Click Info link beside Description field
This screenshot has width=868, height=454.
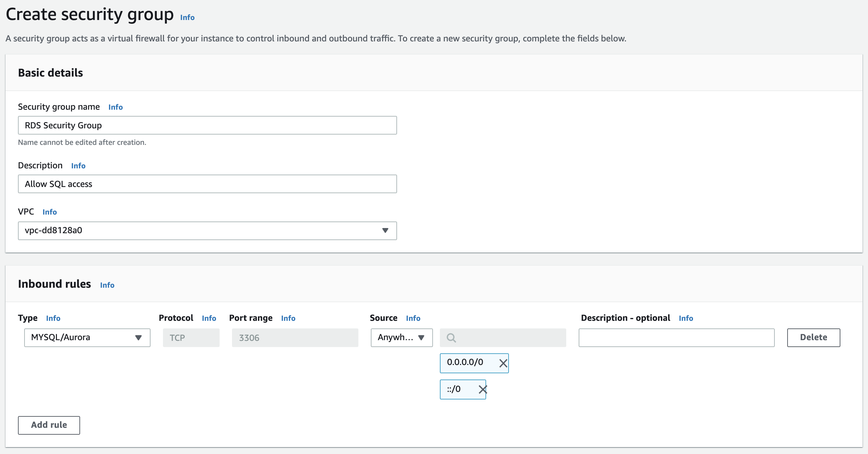pyautogui.click(x=78, y=166)
